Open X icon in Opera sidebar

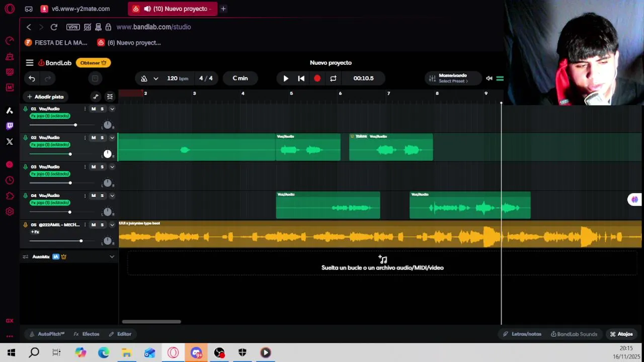point(10,142)
